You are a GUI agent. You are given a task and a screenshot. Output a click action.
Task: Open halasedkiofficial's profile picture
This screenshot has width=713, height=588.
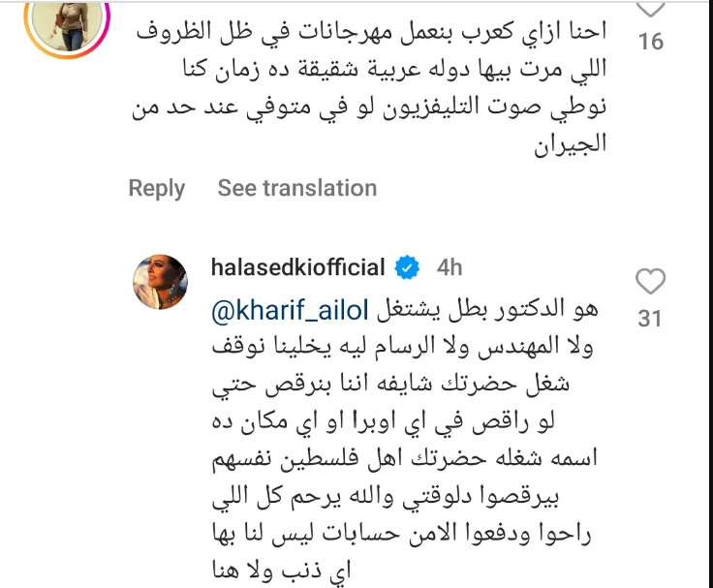[x=158, y=285]
